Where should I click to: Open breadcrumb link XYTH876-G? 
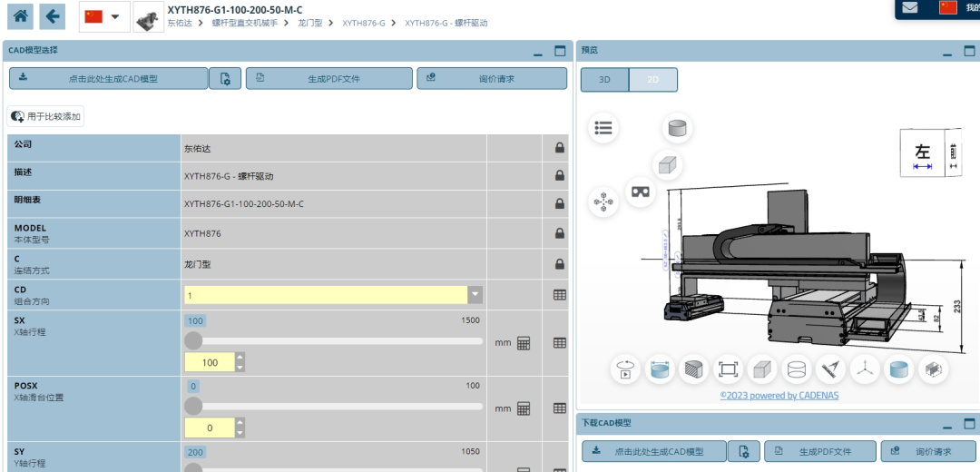coord(364,23)
